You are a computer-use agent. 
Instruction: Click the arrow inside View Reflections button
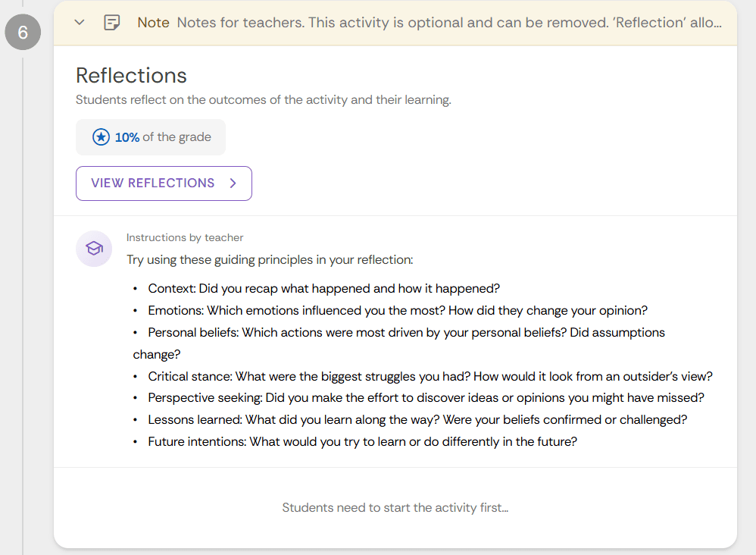tap(233, 183)
